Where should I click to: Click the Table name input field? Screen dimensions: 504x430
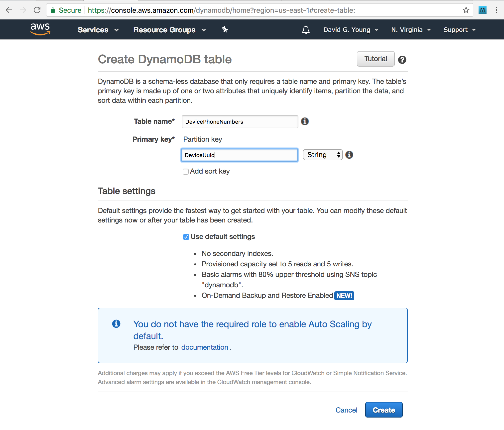tap(240, 122)
